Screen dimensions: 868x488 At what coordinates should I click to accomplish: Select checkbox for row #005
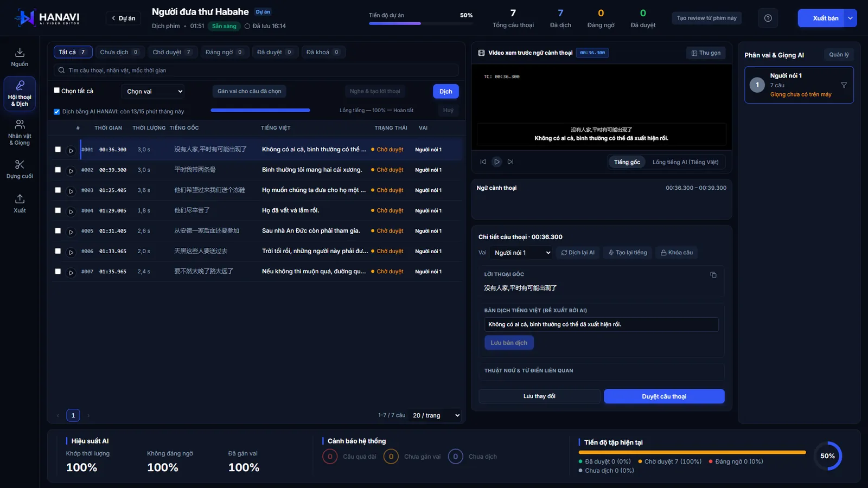(58, 230)
